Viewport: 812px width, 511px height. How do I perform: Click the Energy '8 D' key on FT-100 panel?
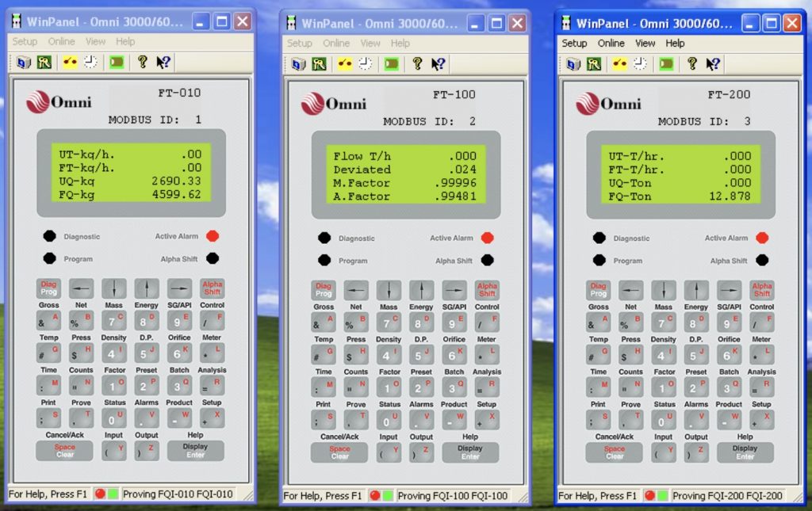422,322
